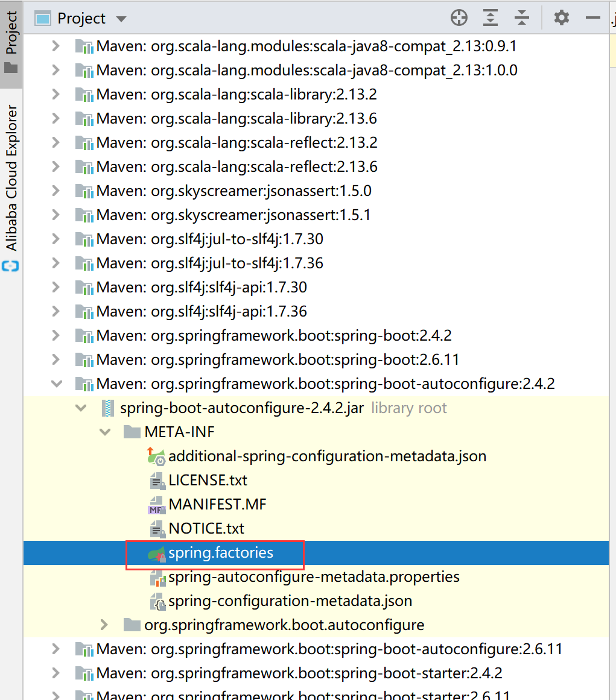Expand jsonassert:1.5.0 library node
The image size is (616, 700).
(x=56, y=191)
